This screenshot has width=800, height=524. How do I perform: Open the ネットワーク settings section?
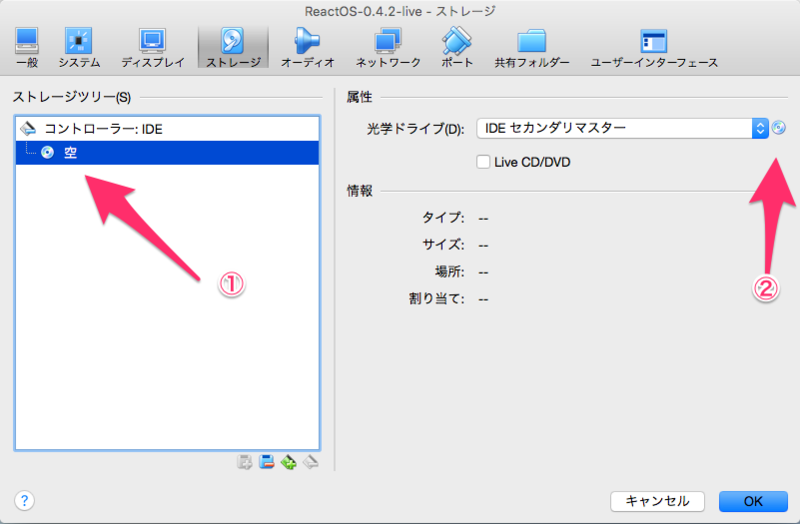click(x=388, y=47)
